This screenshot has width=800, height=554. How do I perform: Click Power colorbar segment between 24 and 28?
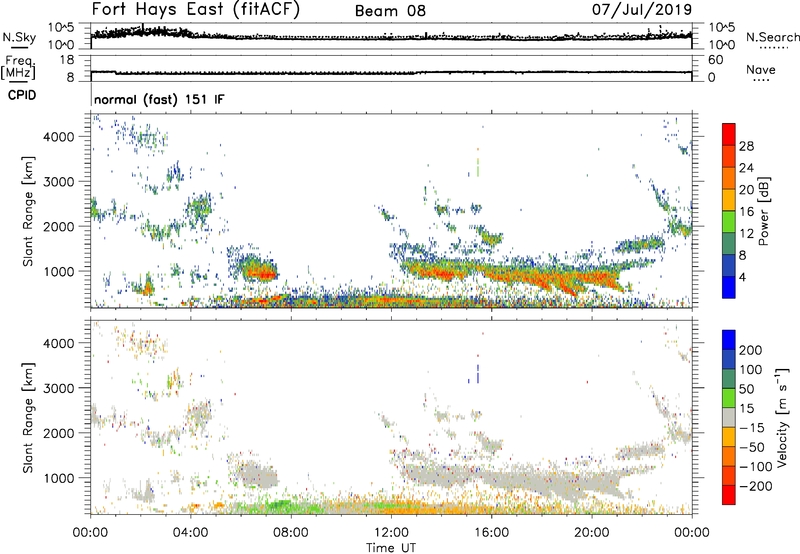point(729,156)
